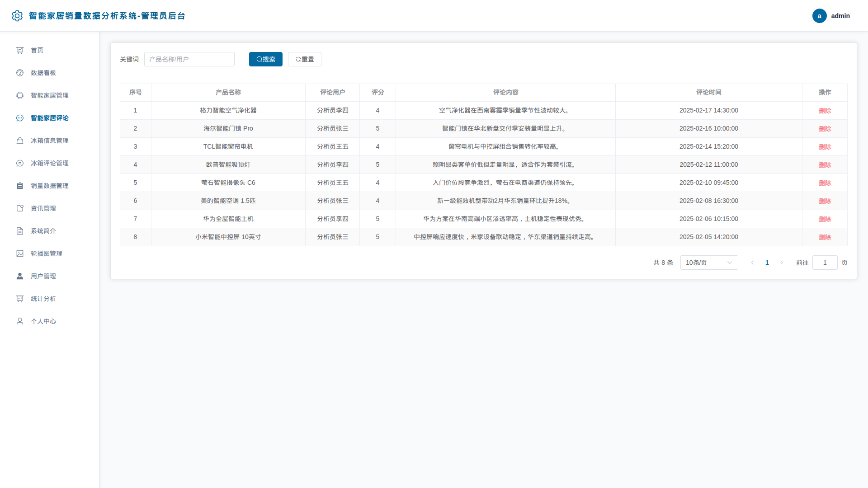
Task: Click the 销量数据管理 clipboard icon
Action: click(20, 186)
